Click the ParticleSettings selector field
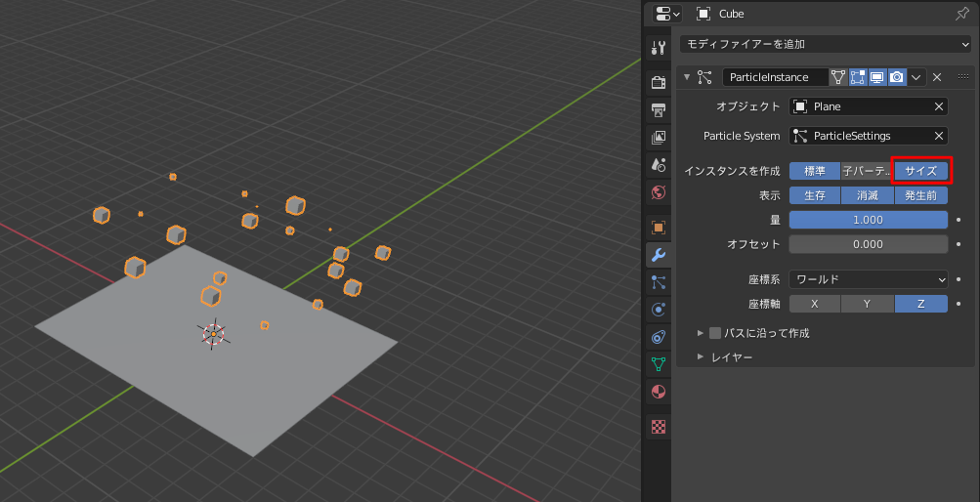 [x=868, y=136]
